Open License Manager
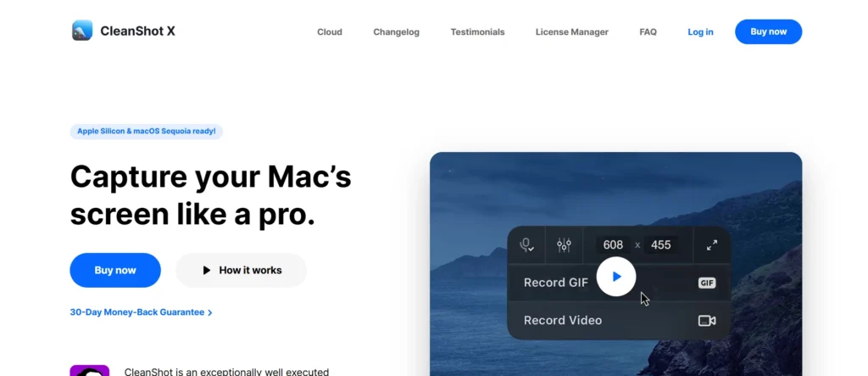868x376 pixels. pyautogui.click(x=572, y=32)
